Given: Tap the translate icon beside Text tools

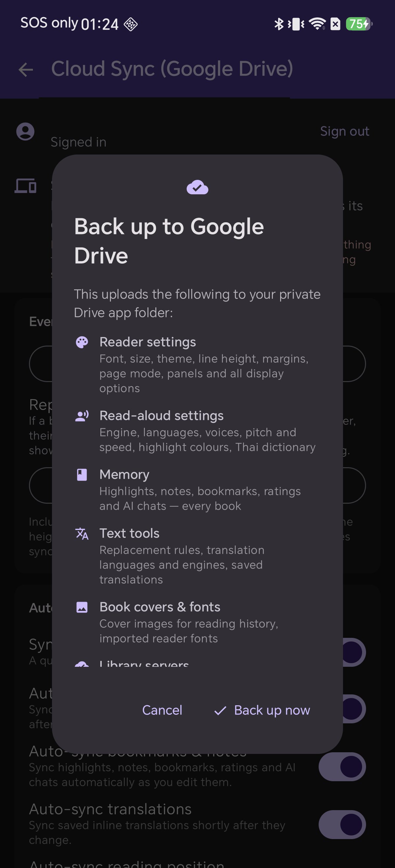Looking at the screenshot, I should point(82,534).
